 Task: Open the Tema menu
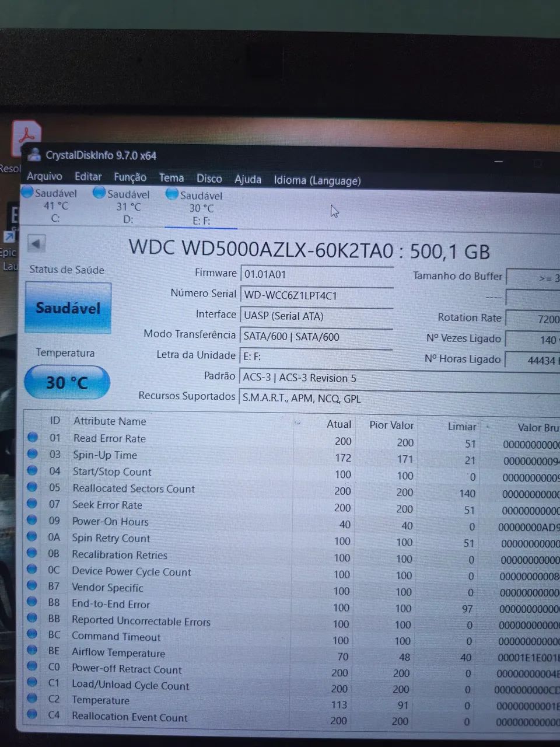pyautogui.click(x=171, y=178)
